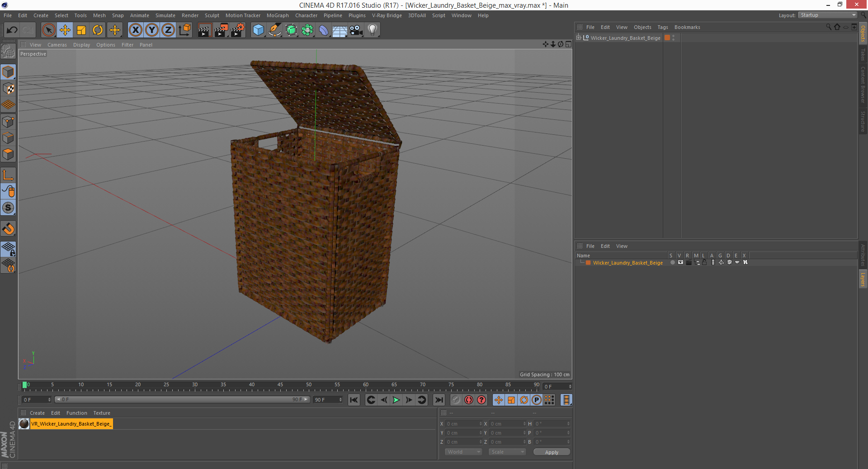The image size is (868, 469).
Task: Open the Scale mode dropdown
Action: 507,452
